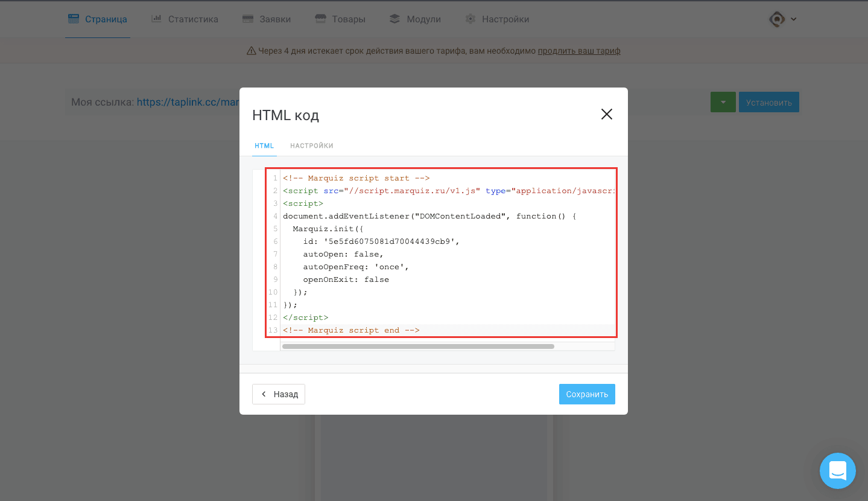
Task: Click inside the Marquiz.init code line
Action: coord(328,229)
